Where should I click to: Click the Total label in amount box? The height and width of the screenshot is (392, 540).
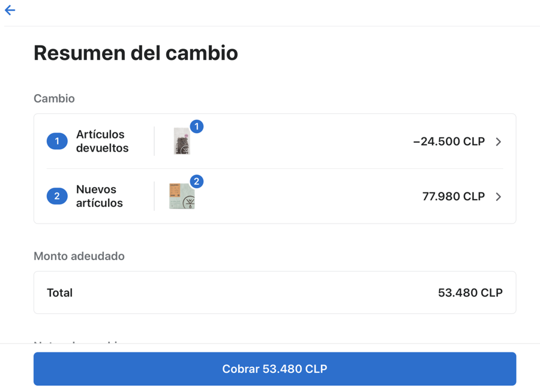pos(59,293)
